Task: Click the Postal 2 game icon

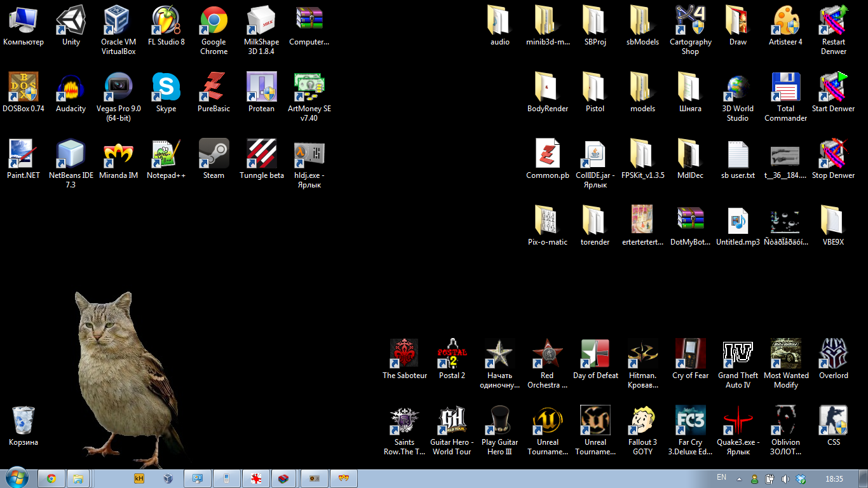Action: click(x=452, y=355)
